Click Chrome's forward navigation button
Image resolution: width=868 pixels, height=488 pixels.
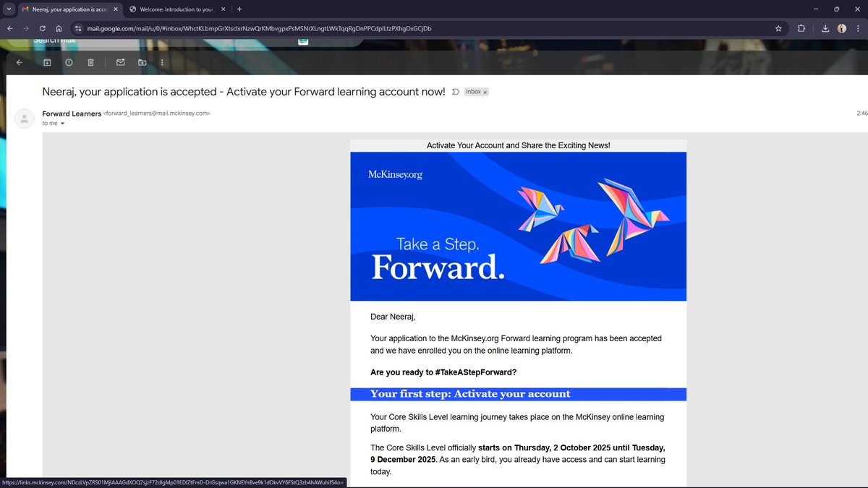point(26,28)
